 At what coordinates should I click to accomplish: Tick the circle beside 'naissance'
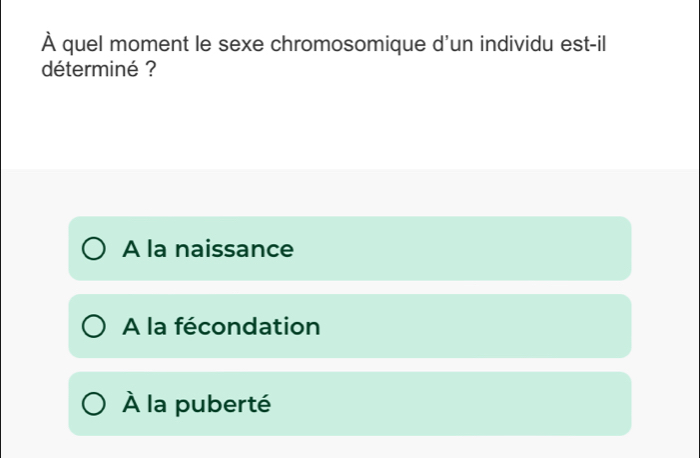pyautogui.click(x=92, y=248)
